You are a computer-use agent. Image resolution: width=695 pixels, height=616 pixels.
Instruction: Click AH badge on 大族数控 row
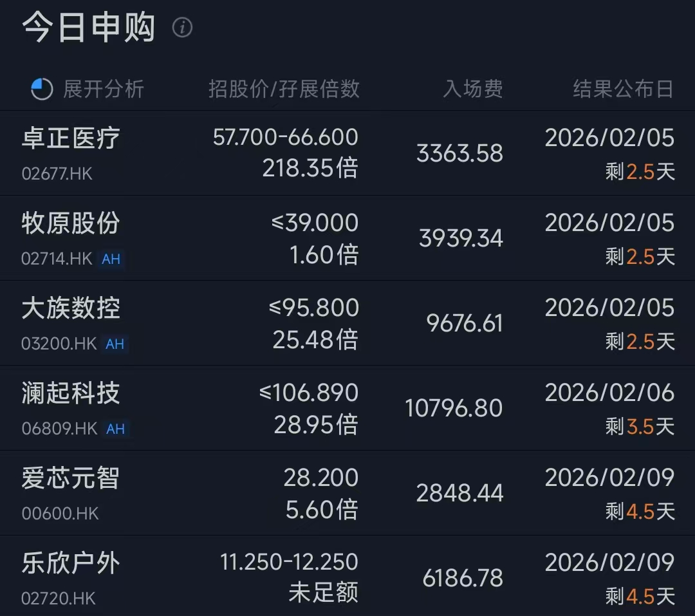(115, 344)
